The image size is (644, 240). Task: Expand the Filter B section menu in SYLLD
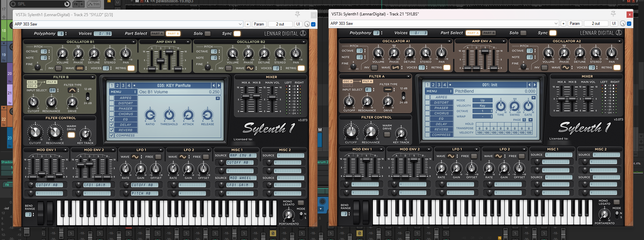tap(93, 77)
